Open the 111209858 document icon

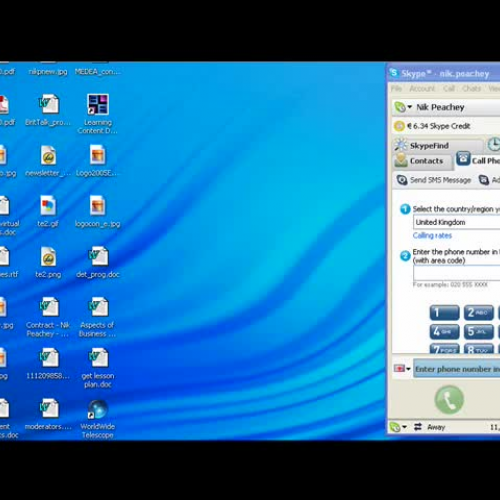coord(49,358)
